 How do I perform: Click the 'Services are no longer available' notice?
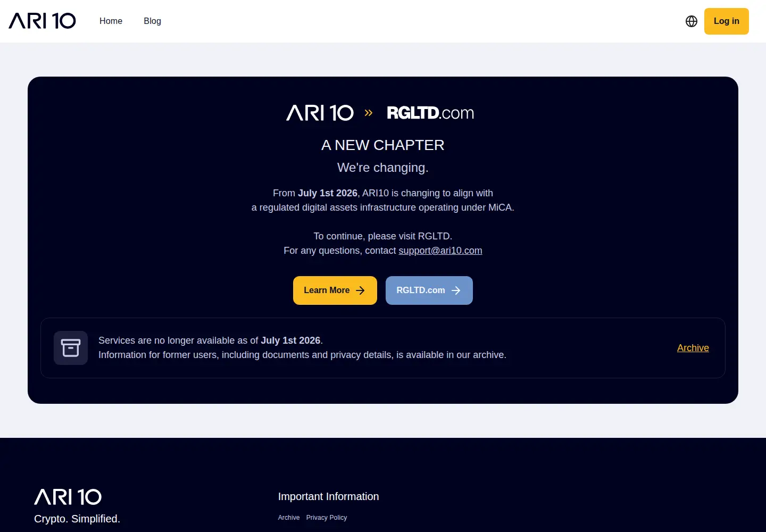tap(211, 340)
